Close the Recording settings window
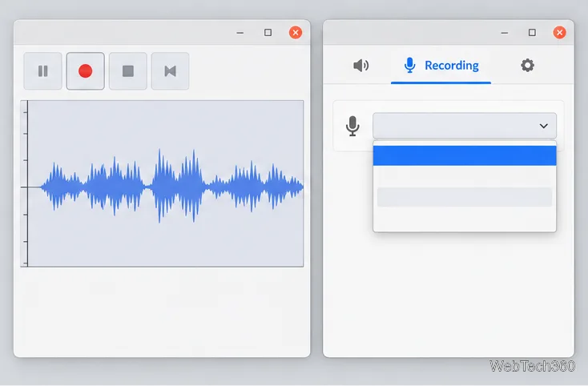The width and height of the screenshot is (588, 386). click(x=559, y=33)
